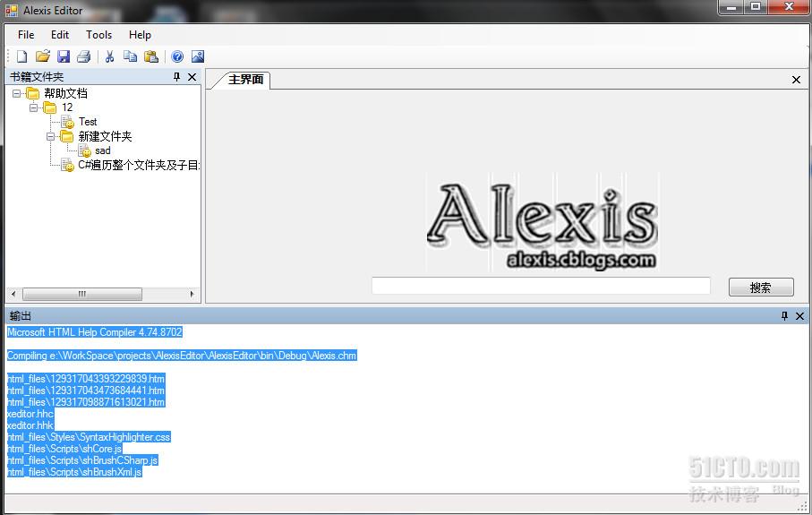
Task: Click the shBrushXml.js output line
Action: click(74, 472)
